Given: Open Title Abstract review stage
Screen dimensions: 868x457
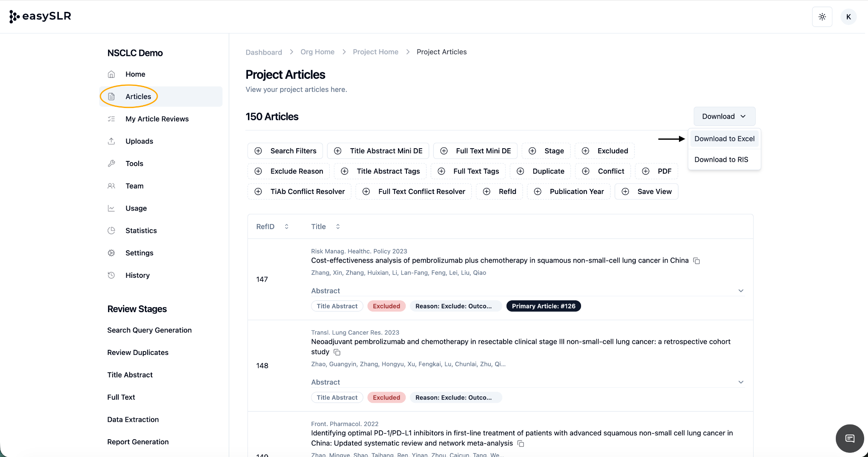Looking at the screenshot, I should pyautogui.click(x=130, y=375).
